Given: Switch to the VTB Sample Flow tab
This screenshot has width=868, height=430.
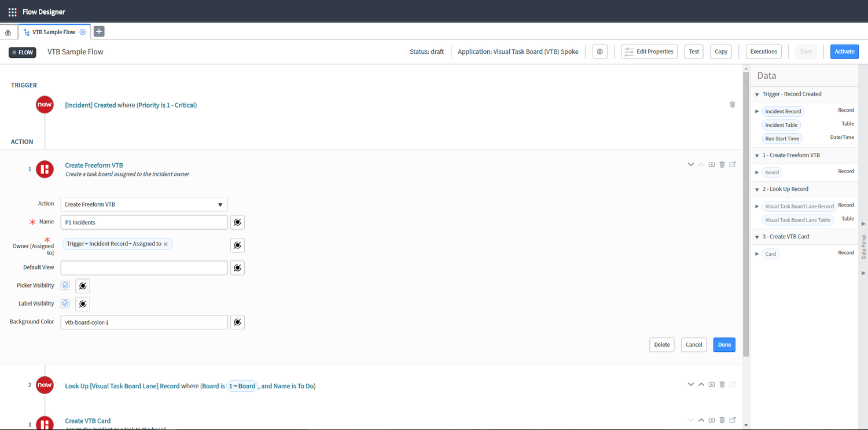Looking at the screenshot, I should [x=53, y=32].
